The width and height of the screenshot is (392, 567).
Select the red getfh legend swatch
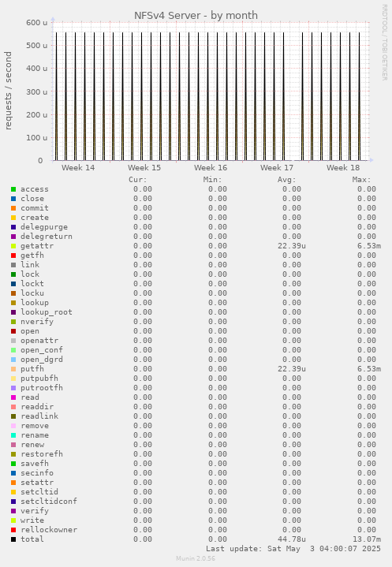(x=13, y=256)
